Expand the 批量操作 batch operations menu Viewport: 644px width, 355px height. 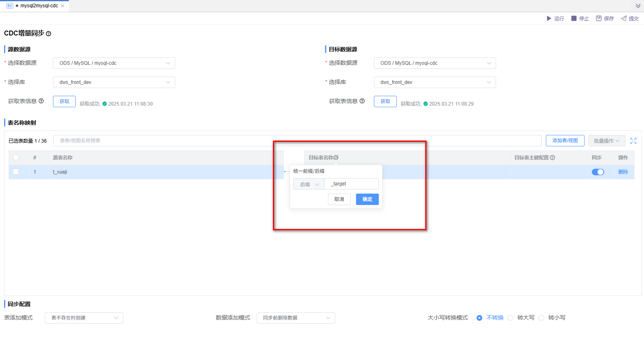pos(607,141)
